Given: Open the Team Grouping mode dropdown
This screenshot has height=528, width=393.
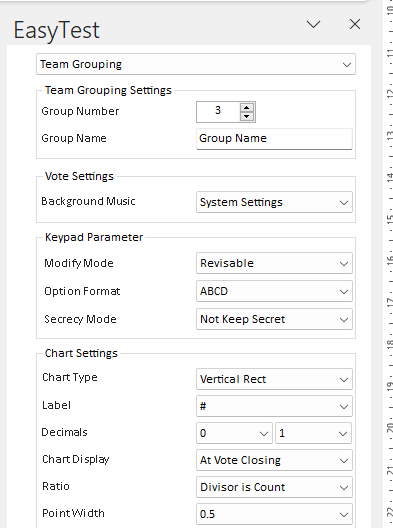Looking at the screenshot, I should click(x=196, y=64).
